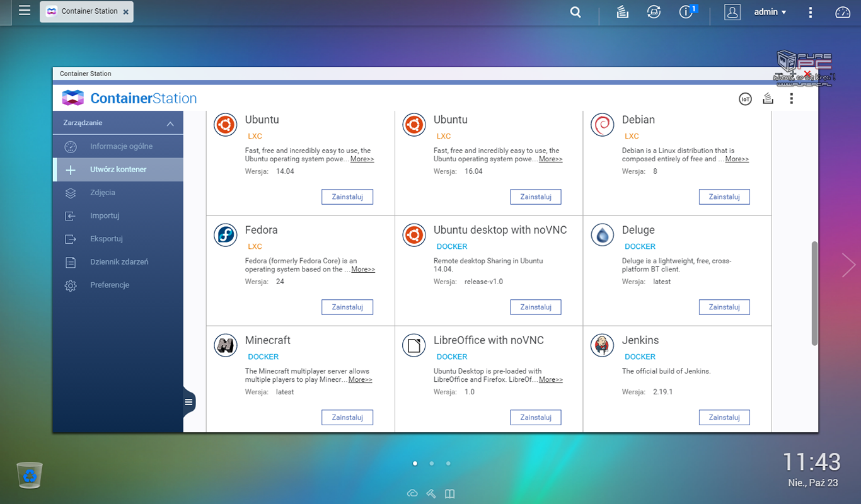The width and height of the screenshot is (861, 504).
Task: Open Dziennik zdarzeń in the sidebar
Action: [x=118, y=261]
